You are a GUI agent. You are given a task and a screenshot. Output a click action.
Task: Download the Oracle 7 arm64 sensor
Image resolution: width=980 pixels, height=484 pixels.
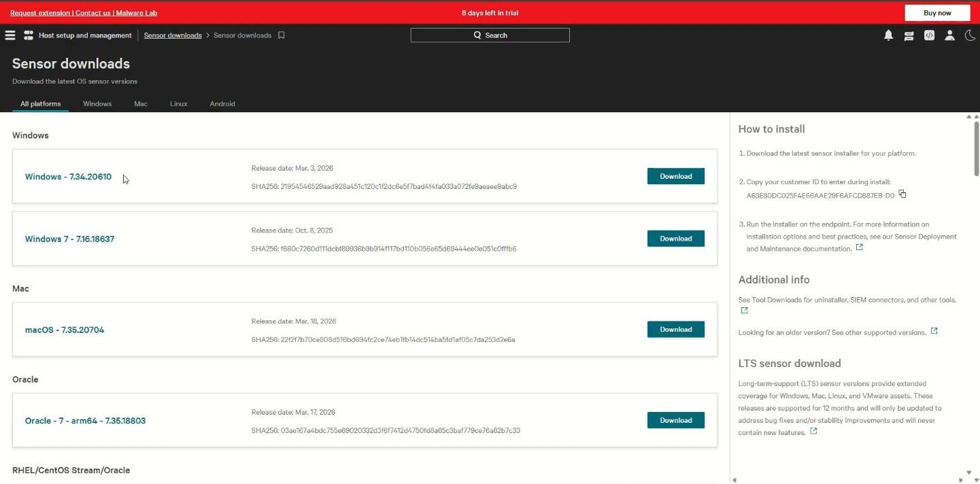click(676, 420)
